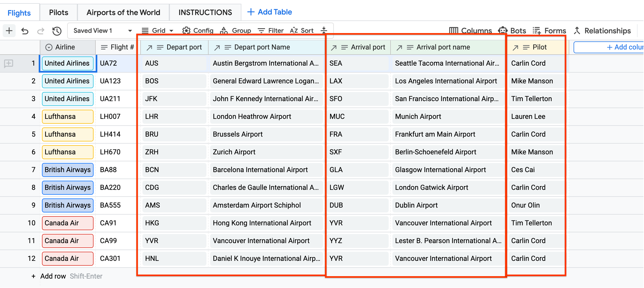The width and height of the screenshot is (644, 288).
Task: Click Add row at table bottom
Action: tap(53, 276)
